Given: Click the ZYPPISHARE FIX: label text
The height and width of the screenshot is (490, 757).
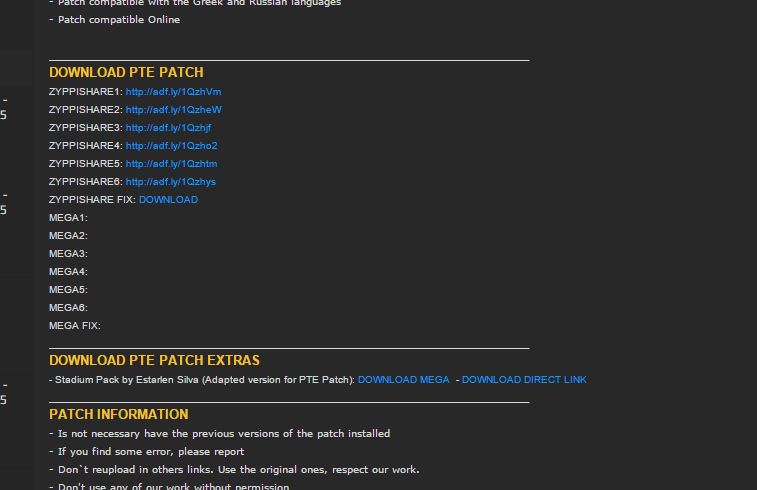Looking at the screenshot, I should coord(92,200).
